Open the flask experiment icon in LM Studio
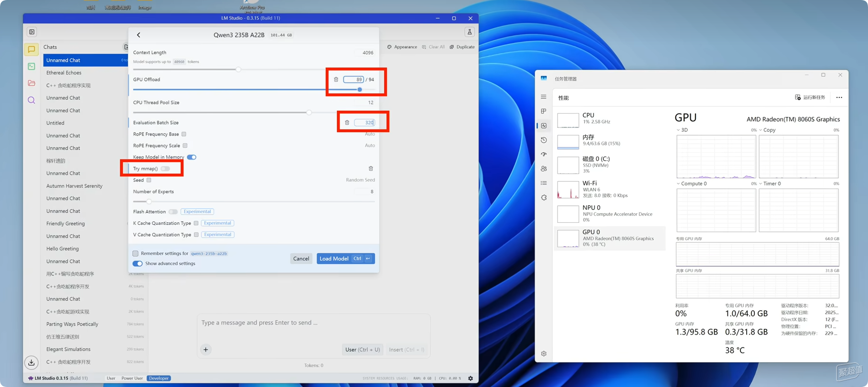Image resolution: width=868 pixels, height=387 pixels. tap(470, 32)
